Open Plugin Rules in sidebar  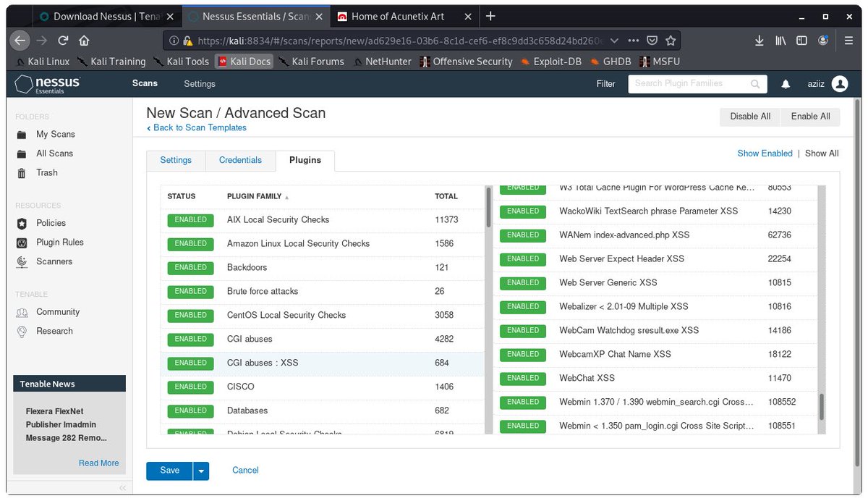pyautogui.click(x=60, y=242)
